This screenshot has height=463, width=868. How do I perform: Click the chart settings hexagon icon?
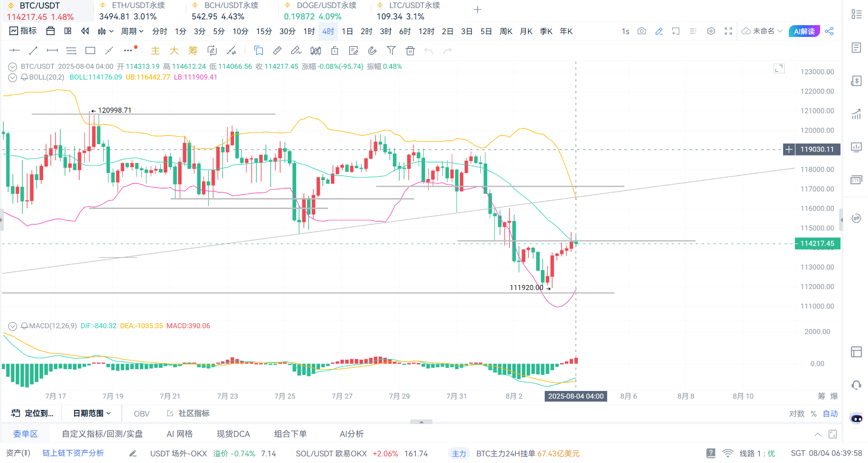(x=711, y=31)
